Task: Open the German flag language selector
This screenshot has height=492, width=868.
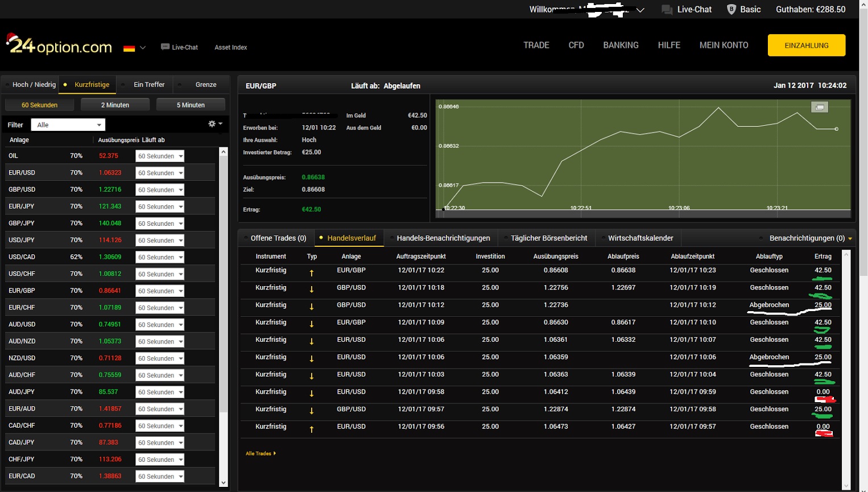Action: (134, 48)
